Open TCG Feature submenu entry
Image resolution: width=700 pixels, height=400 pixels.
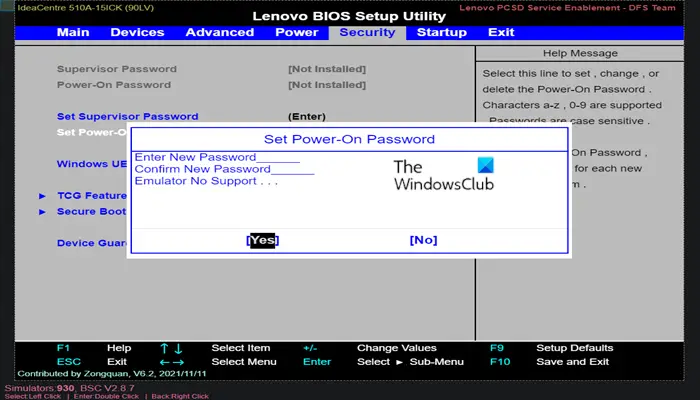click(x=92, y=196)
